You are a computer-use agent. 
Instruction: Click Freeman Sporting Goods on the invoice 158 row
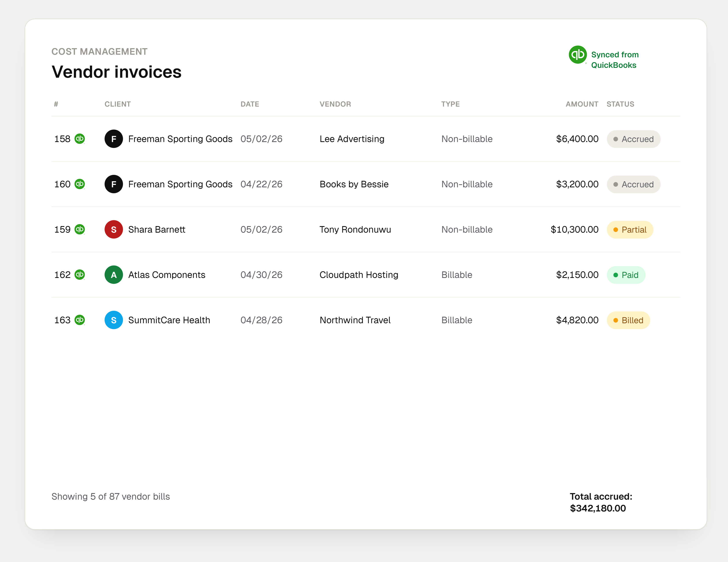point(180,139)
